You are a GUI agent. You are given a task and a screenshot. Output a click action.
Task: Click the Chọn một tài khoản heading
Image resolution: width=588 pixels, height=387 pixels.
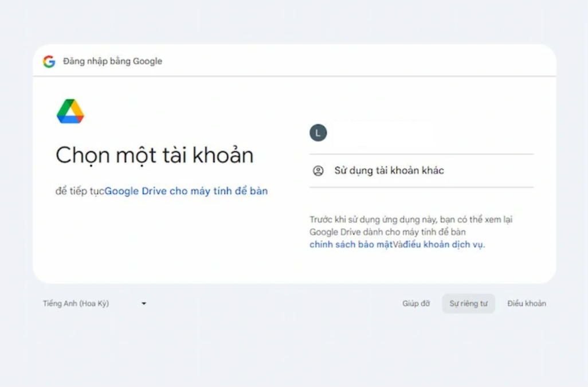pyautogui.click(x=155, y=155)
